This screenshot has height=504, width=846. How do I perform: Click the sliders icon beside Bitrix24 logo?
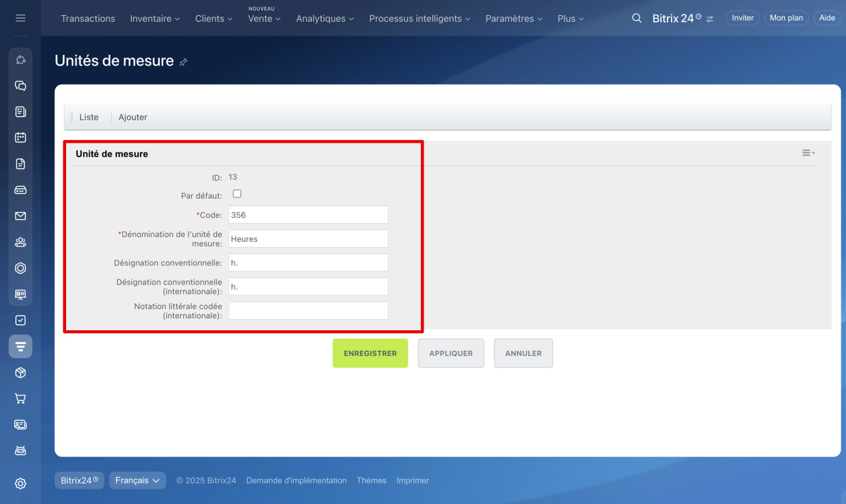click(x=710, y=19)
